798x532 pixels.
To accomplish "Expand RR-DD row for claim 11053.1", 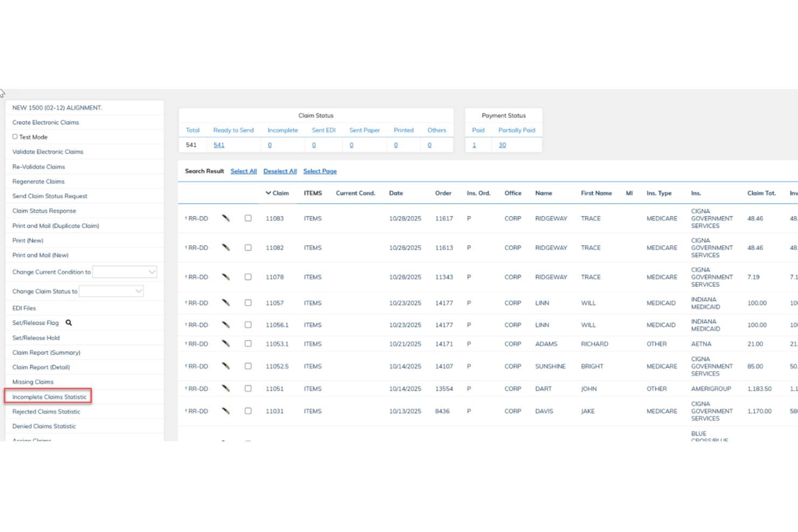I will 196,344.
